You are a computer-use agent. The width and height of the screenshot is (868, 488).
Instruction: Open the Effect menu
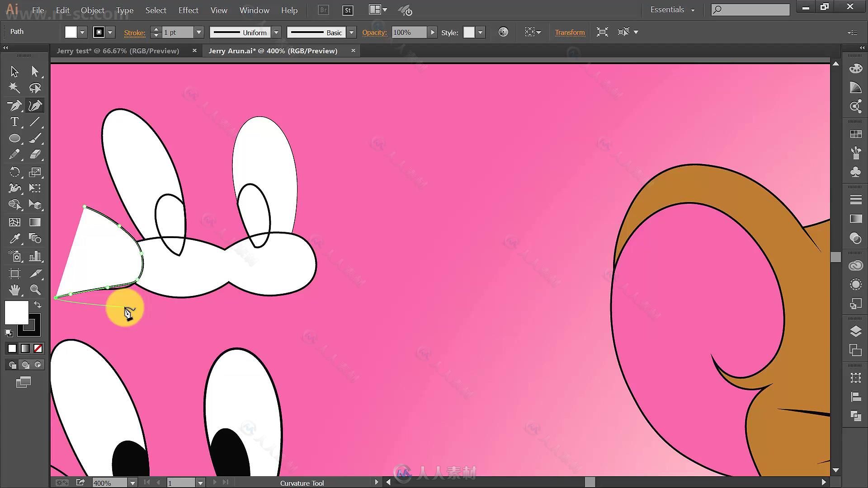188,10
